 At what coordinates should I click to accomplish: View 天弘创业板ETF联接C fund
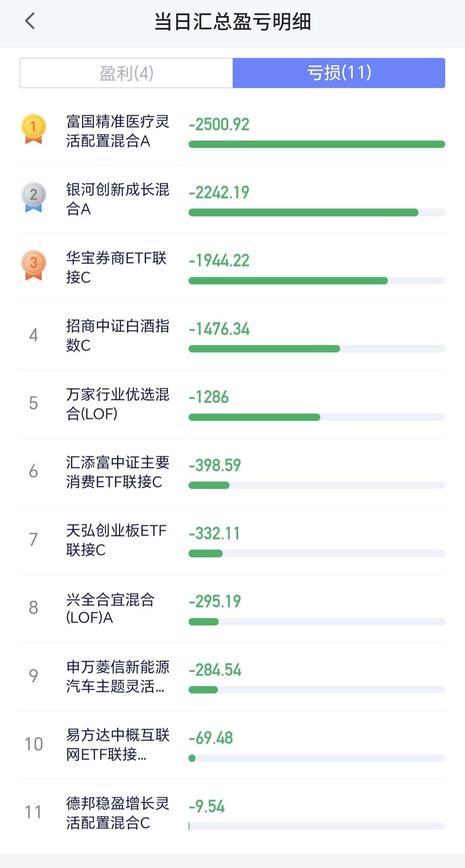[x=116, y=540]
